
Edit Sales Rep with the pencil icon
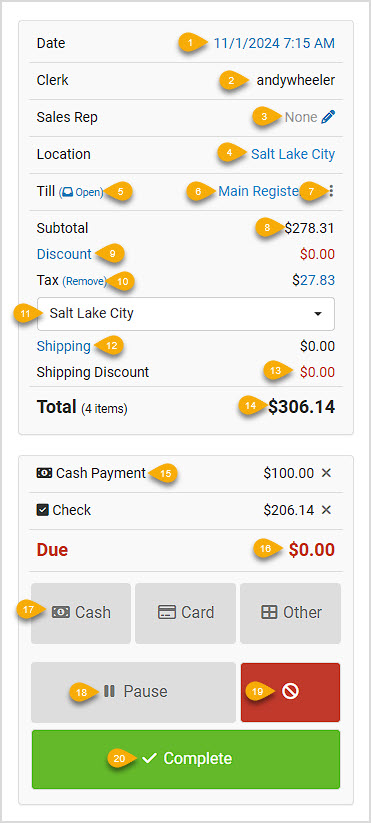[328, 117]
